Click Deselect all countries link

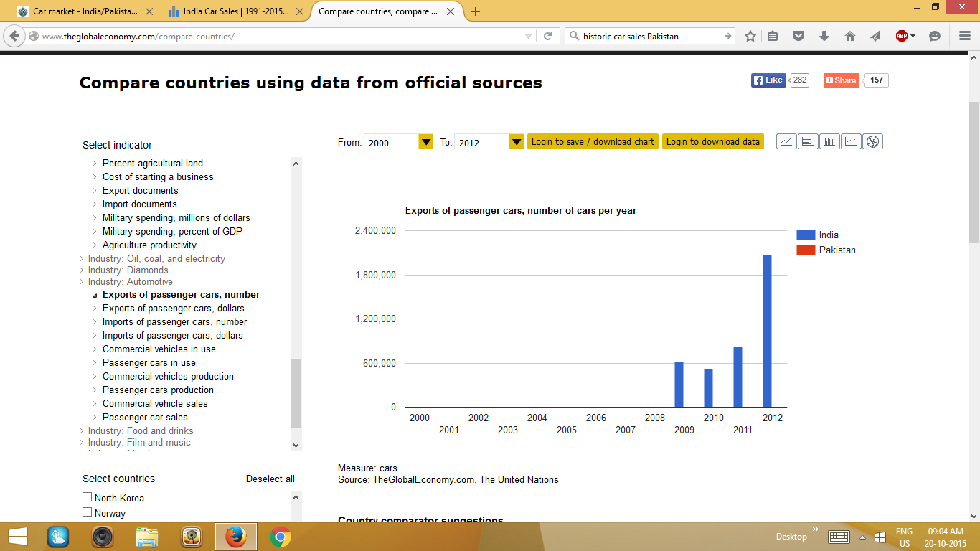coord(270,479)
